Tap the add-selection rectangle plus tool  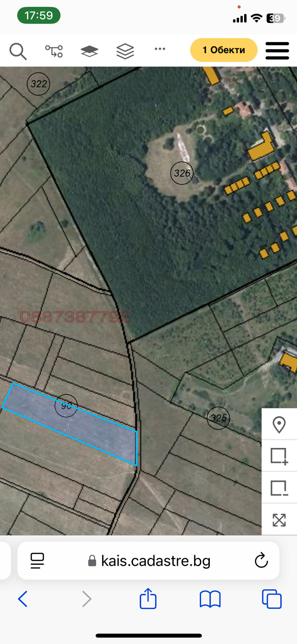click(x=279, y=456)
